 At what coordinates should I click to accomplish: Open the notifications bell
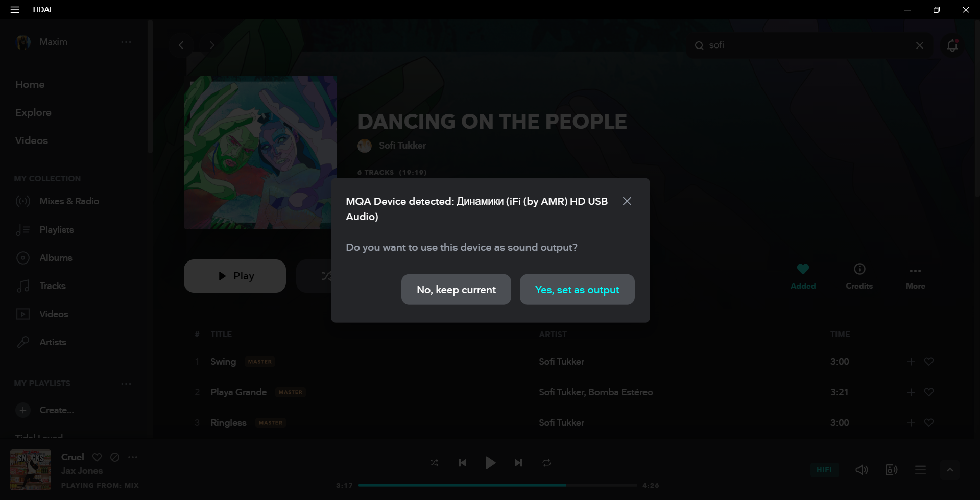(x=952, y=45)
